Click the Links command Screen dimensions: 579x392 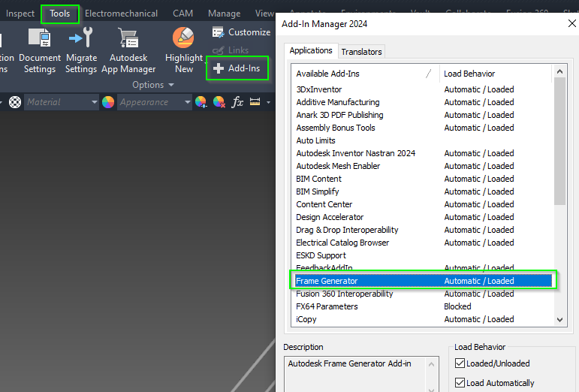click(231, 50)
